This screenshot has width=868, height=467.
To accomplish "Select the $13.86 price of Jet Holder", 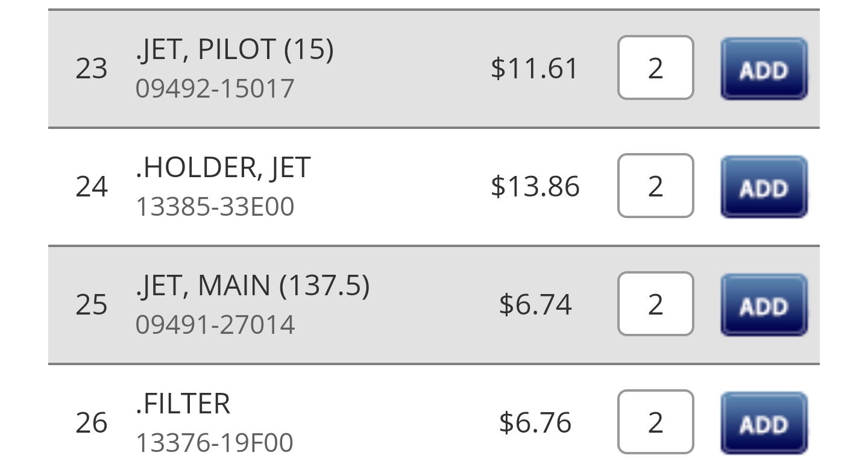I will tap(535, 186).
